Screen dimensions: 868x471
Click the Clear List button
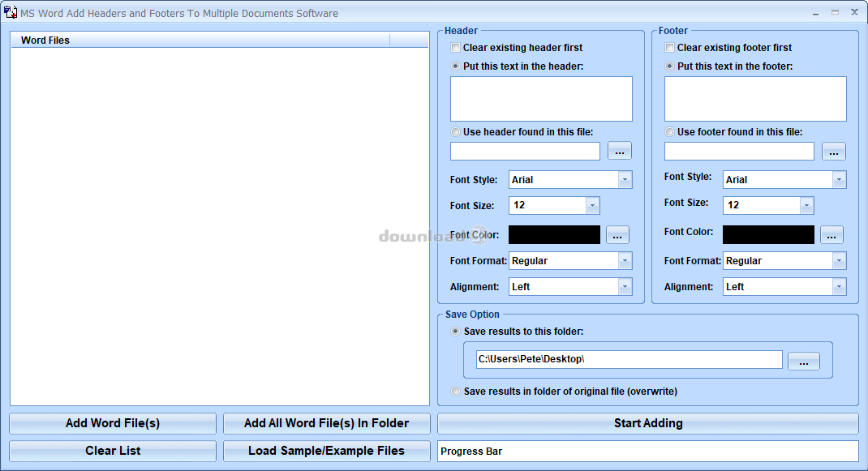113,451
